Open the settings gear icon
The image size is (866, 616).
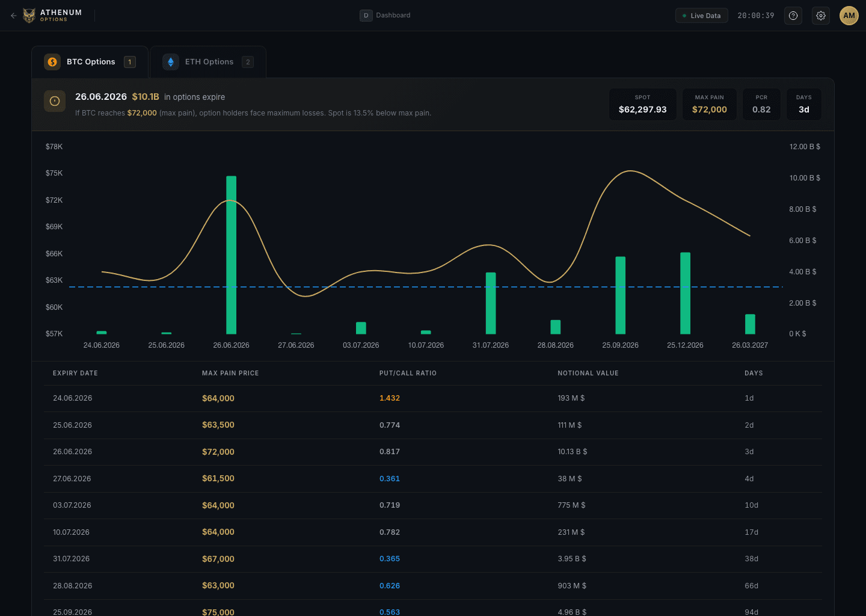click(x=821, y=16)
